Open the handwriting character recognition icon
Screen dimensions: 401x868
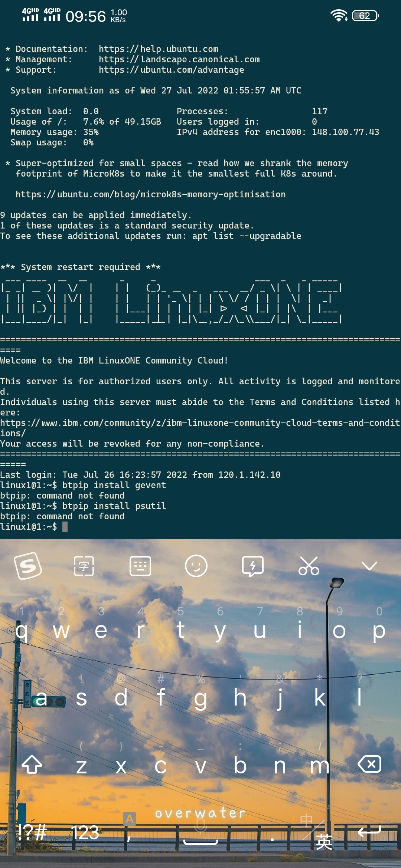(x=84, y=566)
